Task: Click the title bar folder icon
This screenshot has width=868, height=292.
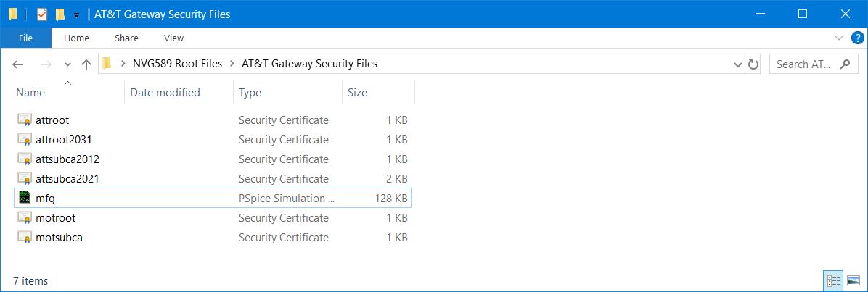Action: click(x=13, y=14)
